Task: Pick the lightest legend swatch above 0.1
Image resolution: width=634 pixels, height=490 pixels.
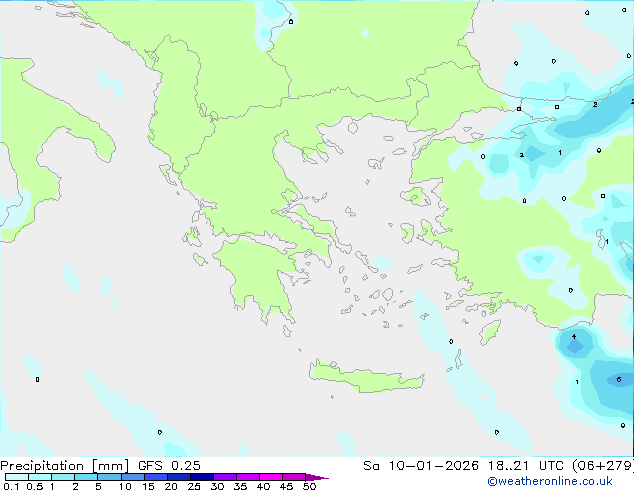Action: tap(17, 477)
